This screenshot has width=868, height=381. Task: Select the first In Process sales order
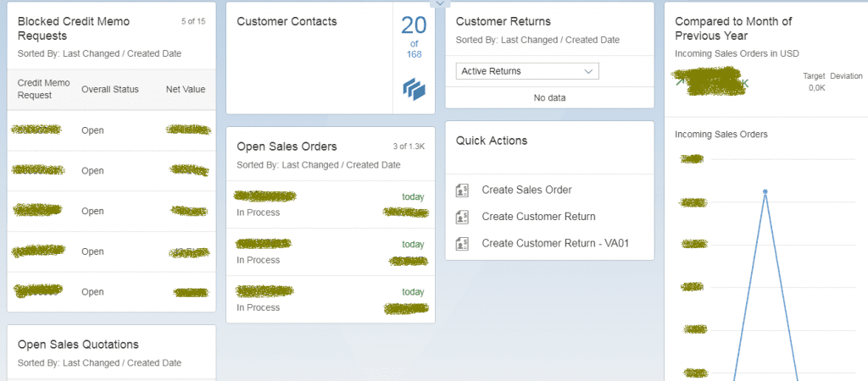pos(330,204)
